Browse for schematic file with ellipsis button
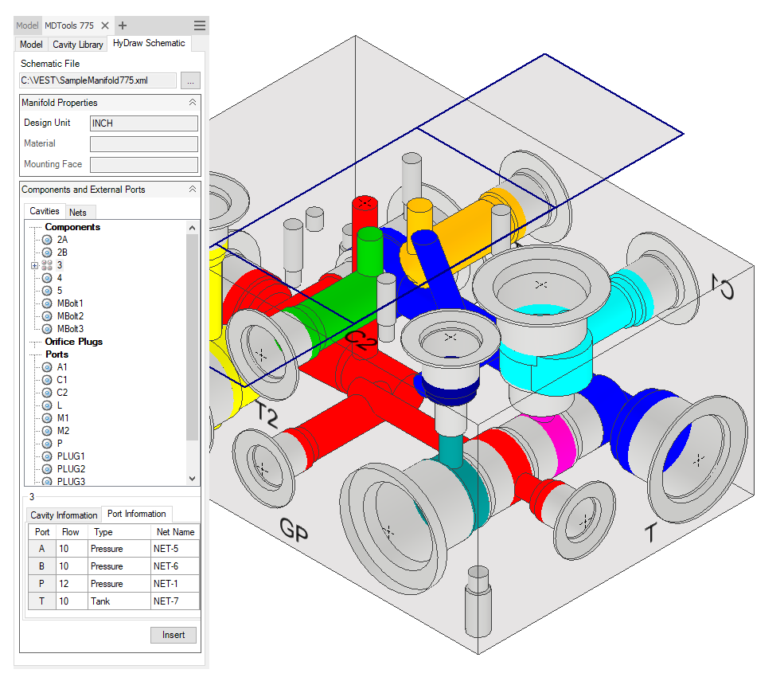The width and height of the screenshot is (784, 685). coord(190,80)
